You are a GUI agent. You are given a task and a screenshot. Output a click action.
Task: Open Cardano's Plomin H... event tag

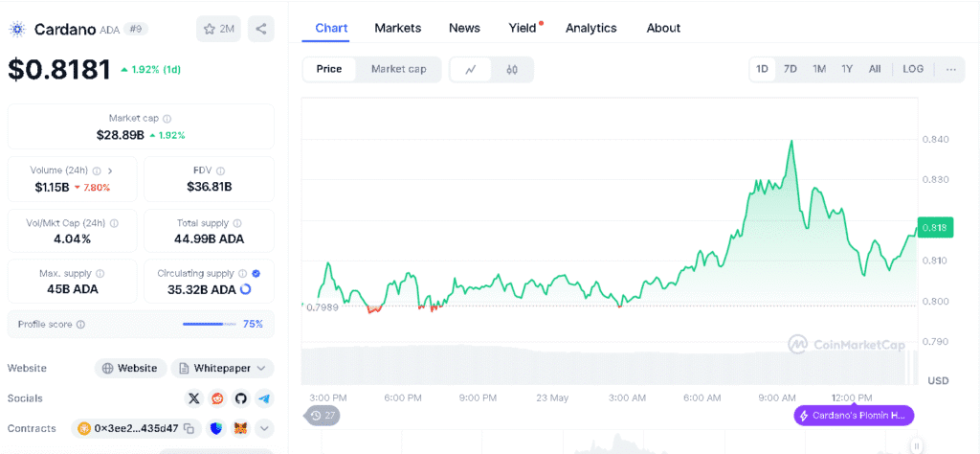[854, 416]
